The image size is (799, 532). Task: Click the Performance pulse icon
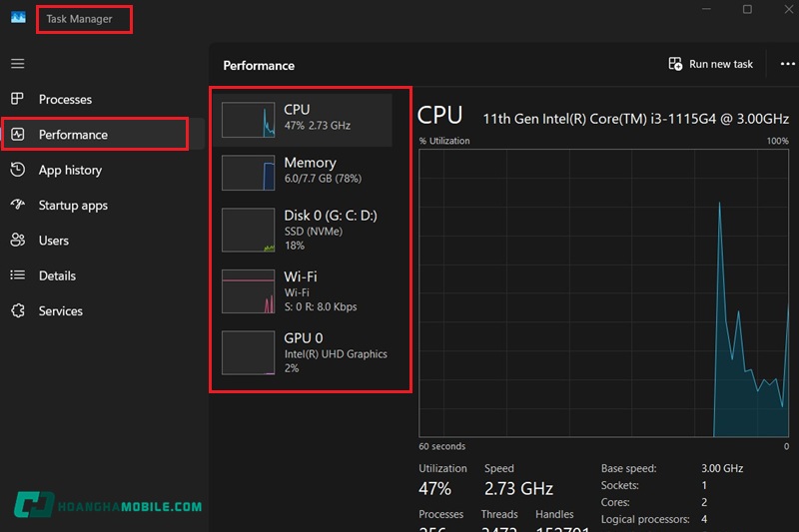click(17, 135)
